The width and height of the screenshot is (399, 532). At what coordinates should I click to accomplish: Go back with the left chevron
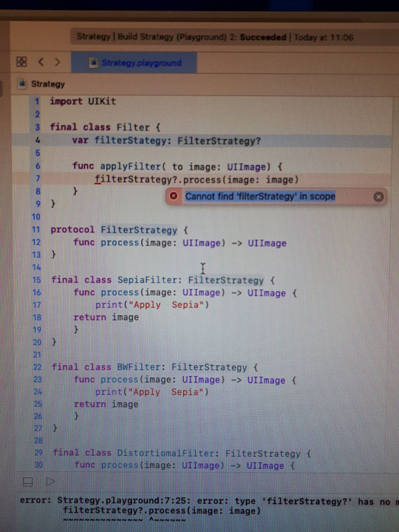click(41, 62)
